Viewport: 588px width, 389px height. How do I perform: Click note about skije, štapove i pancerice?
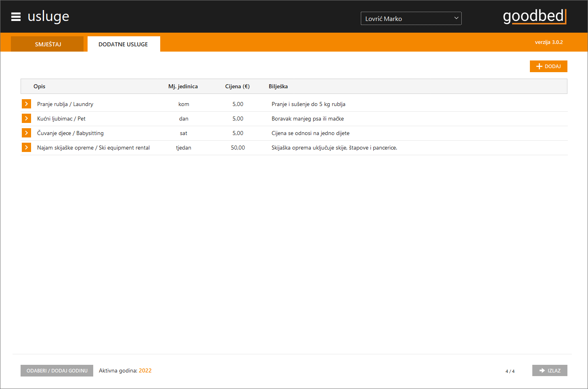click(335, 148)
